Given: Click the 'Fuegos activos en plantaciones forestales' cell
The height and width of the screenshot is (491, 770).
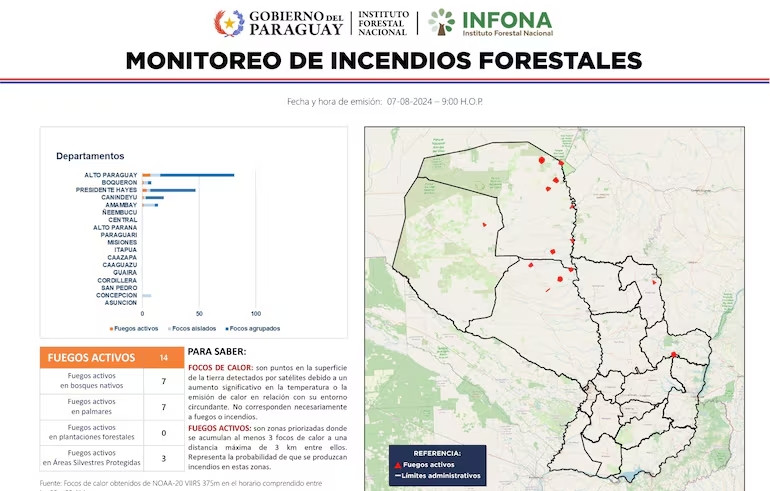Looking at the screenshot, I should point(91,433).
